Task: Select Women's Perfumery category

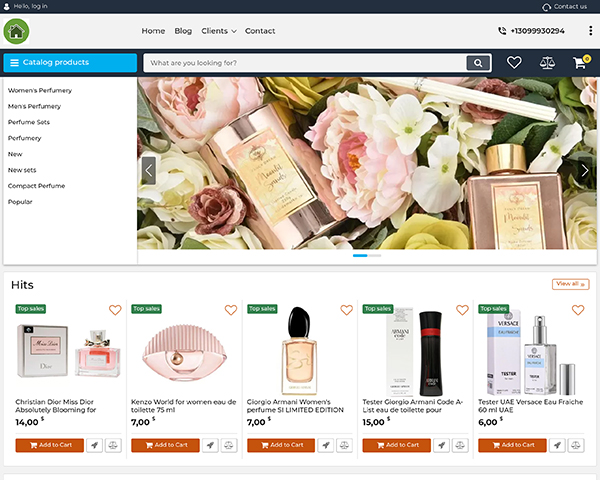Action: tap(40, 90)
